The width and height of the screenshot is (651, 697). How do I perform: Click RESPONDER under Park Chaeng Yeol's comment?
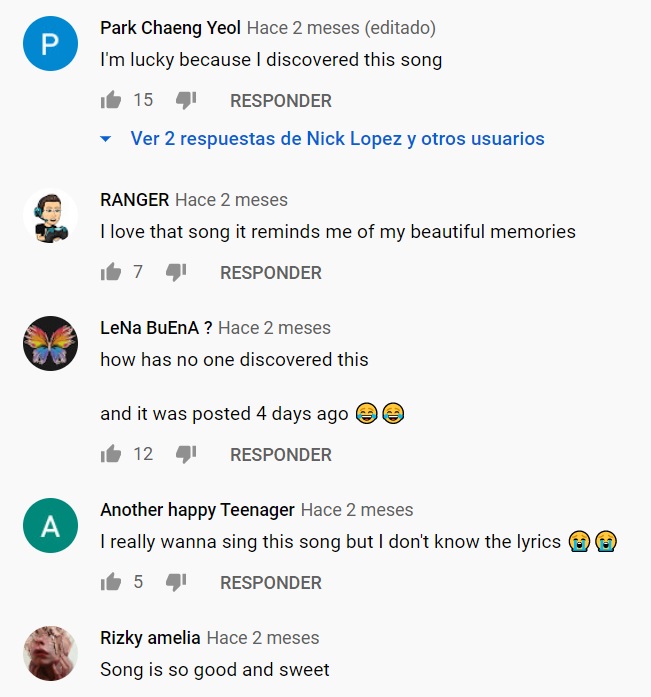281,101
